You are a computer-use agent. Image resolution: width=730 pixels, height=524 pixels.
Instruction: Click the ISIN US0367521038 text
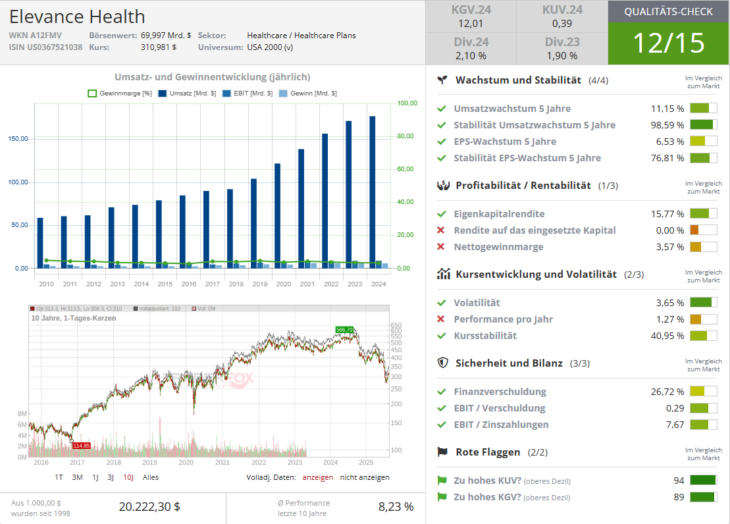click(46, 47)
